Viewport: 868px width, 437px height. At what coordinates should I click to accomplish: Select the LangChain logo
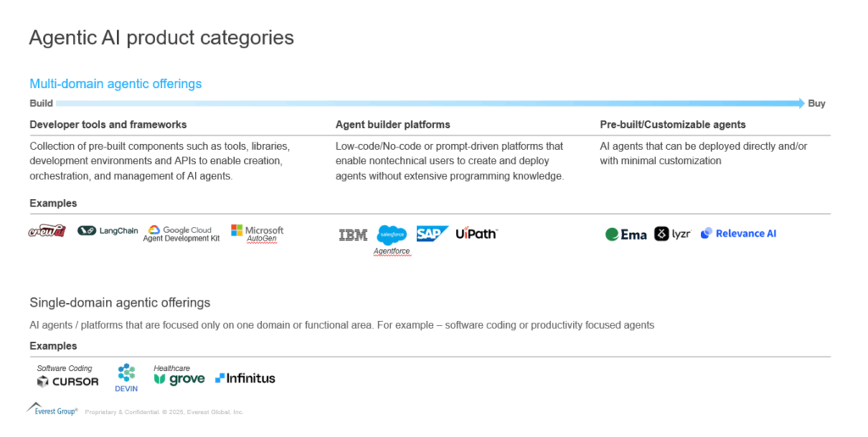(x=108, y=230)
